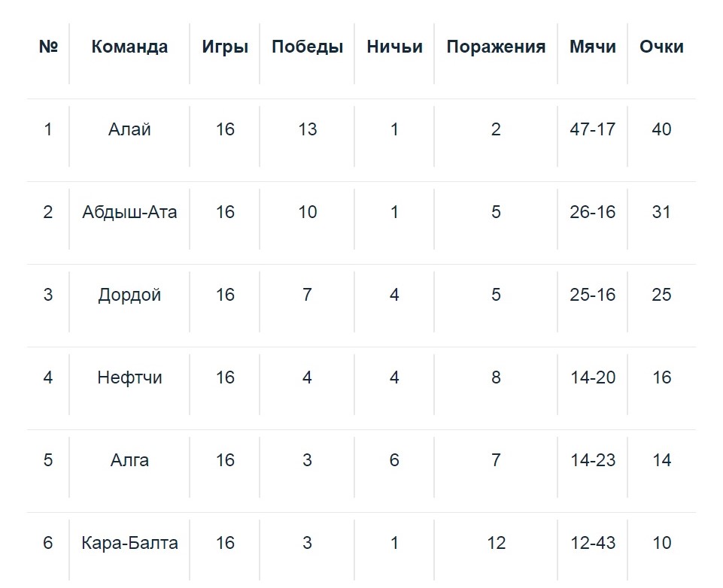The height and width of the screenshot is (588, 723).
Task: Select the Нефтчи team name
Action: [129, 377]
